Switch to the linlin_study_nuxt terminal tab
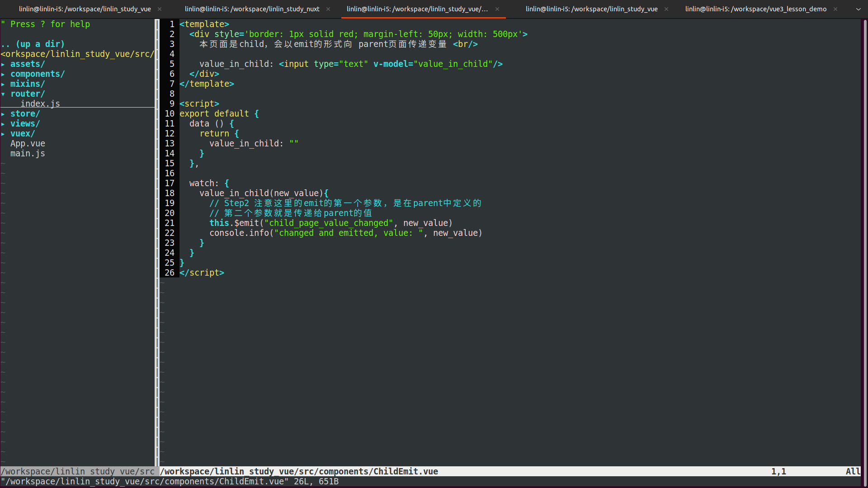 252,9
